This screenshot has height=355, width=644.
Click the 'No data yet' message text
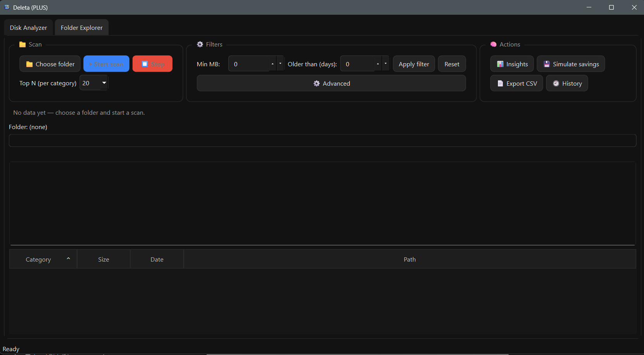(79, 113)
